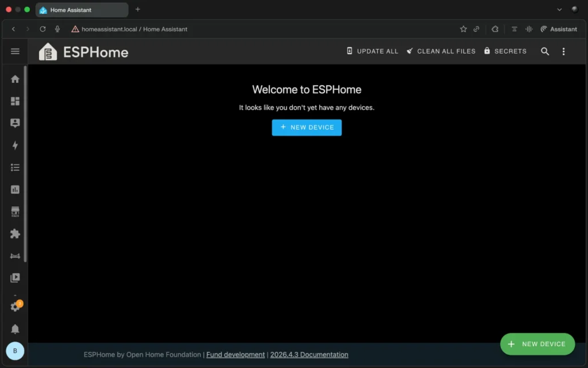This screenshot has height=368, width=588.
Task: Open the ESPHome three-dot overflow menu
Action: point(563,51)
